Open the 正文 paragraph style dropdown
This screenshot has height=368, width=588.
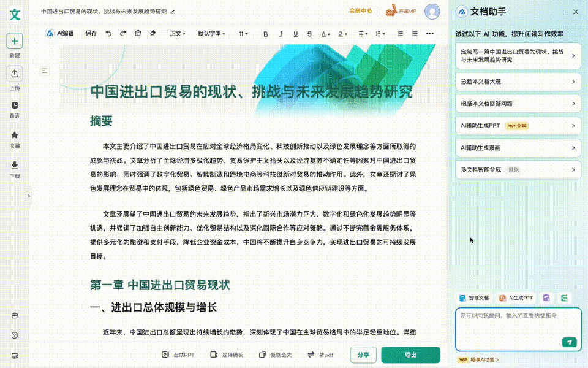pos(178,33)
